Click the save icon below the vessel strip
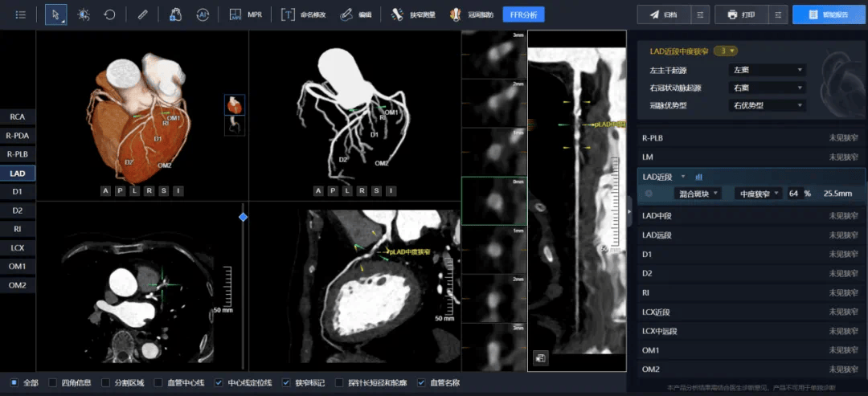The width and height of the screenshot is (868, 396). (539, 358)
